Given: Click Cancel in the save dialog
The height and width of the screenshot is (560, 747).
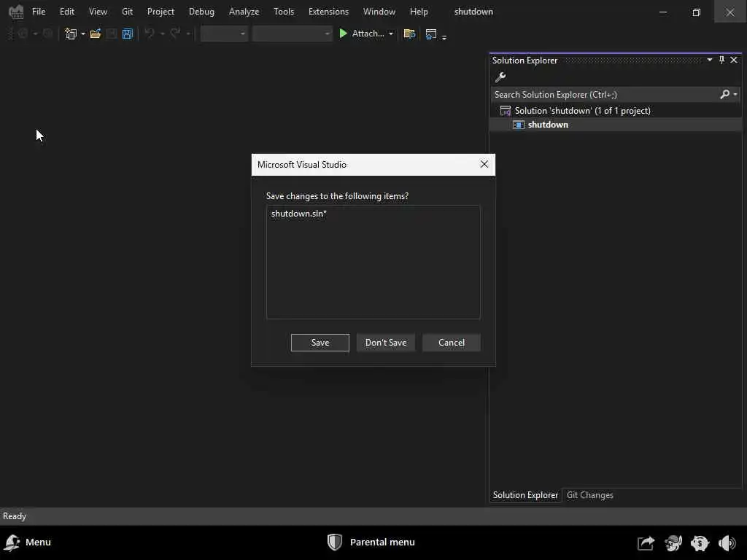Looking at the screenshot, I should click(x=451, y=343).
